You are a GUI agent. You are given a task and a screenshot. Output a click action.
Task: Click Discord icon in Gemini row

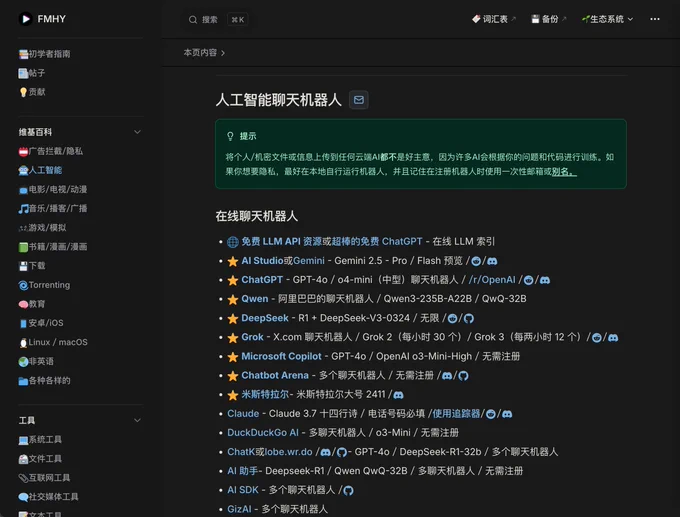pyautogui.click(x=492, y=261)
